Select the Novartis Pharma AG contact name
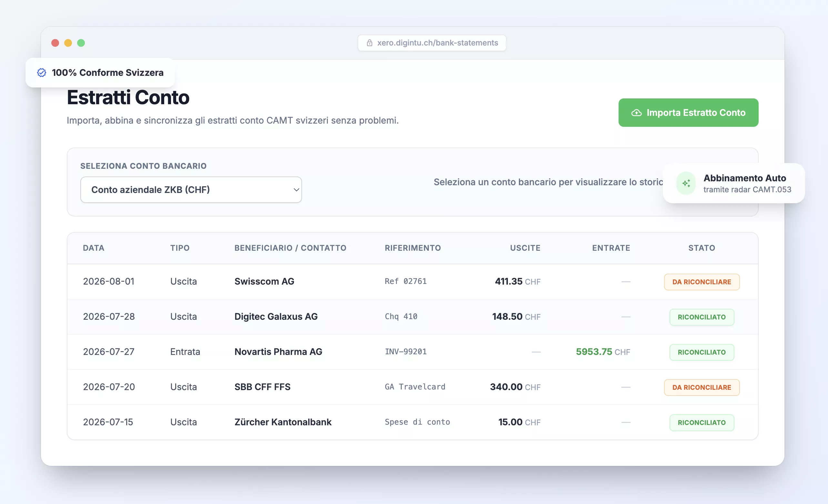 pyautogui.click(x=278, y=352)
